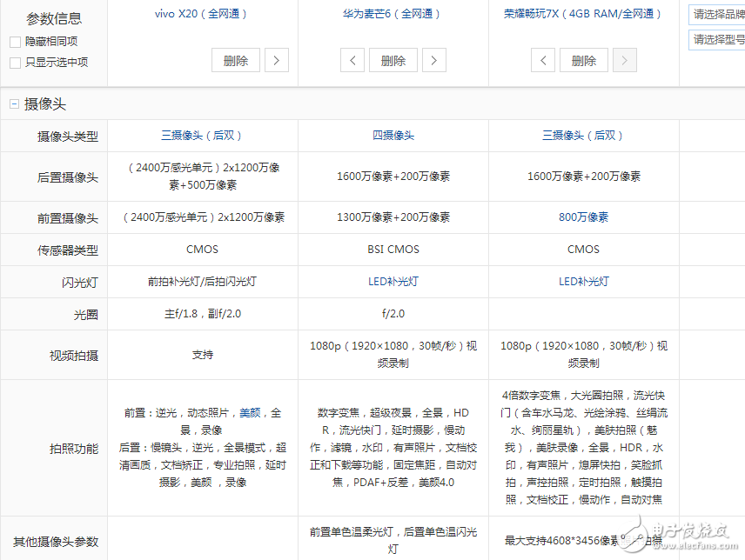Toggle the 只显示选中项 checkbox
Screen dimensions: 745x560
pyautogui.click(x=16, y=63)
